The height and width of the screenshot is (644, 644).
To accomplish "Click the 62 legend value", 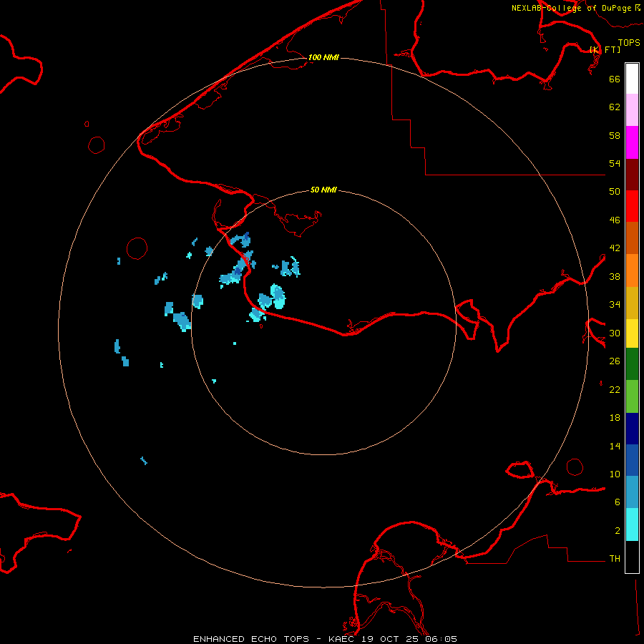I will [x=615, y=107].
